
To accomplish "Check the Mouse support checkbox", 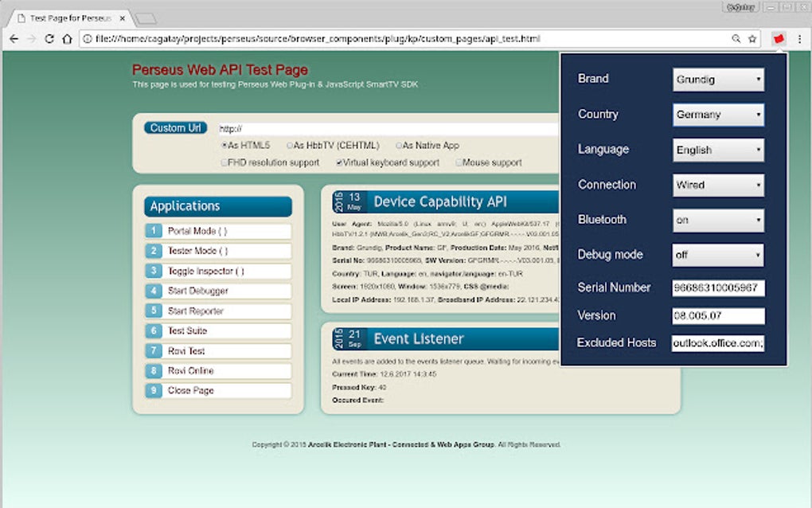I will tap(460, 162).
